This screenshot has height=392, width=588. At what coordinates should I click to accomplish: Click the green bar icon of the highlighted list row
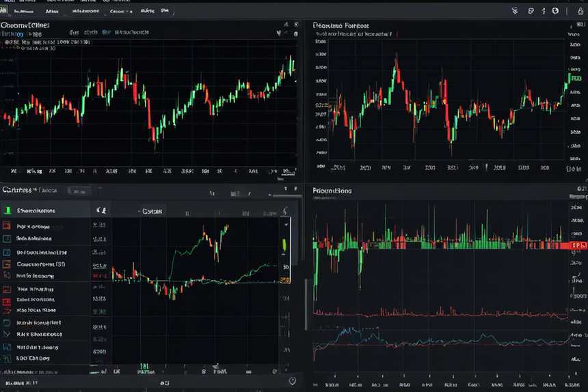pos(7,210)
